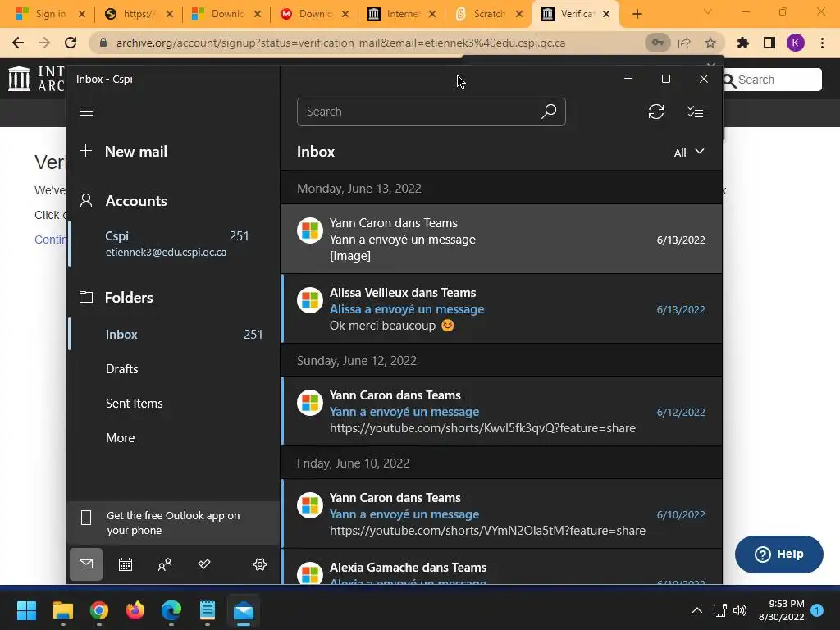Open Chrome three-dot menu
Image resolution: width=840 pixels, height=630 pixels.
(822, 43)
